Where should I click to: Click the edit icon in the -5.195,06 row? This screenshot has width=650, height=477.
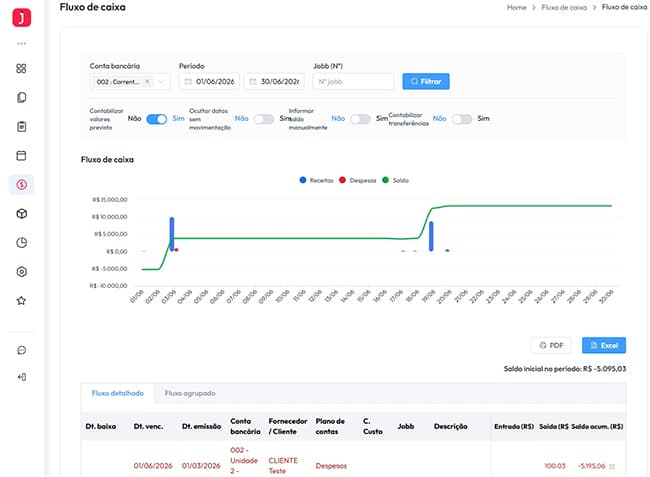612,466
